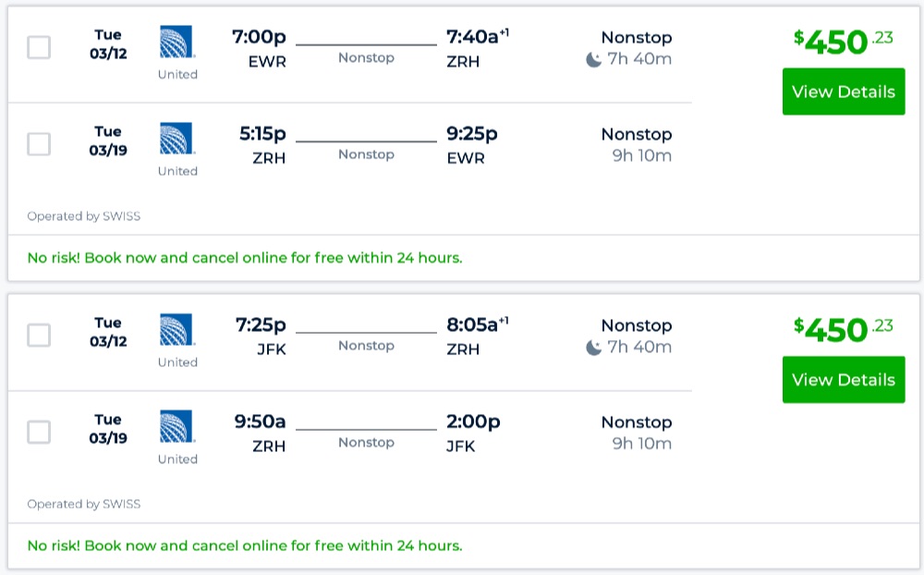Click free cancel notice in first card
924x575 pixels.
point(245,258)
